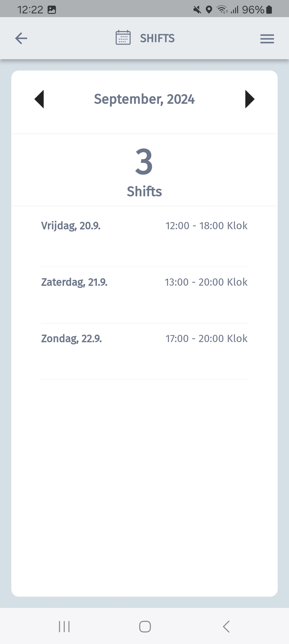Tap the calendar icon beside SHIFTS

point(123,37)
